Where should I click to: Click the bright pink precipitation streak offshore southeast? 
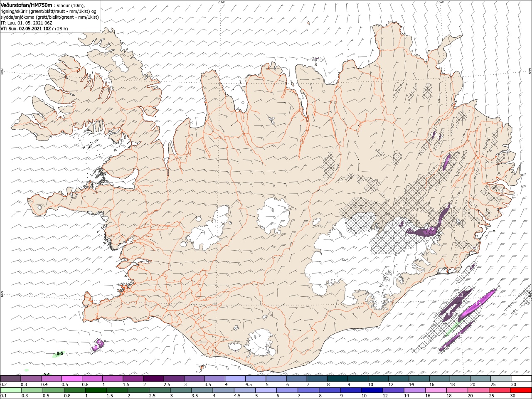(478, 305)
